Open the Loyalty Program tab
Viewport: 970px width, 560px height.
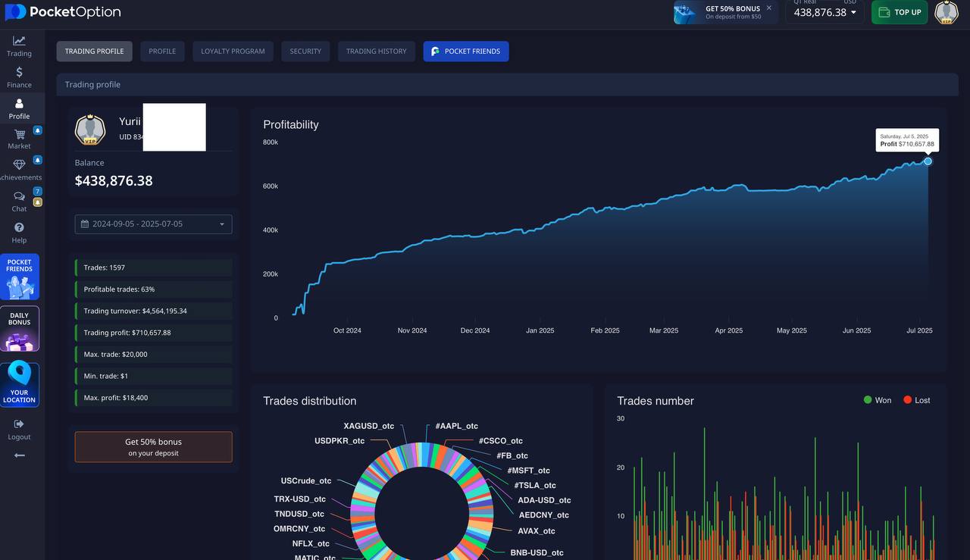click(233, 52)
